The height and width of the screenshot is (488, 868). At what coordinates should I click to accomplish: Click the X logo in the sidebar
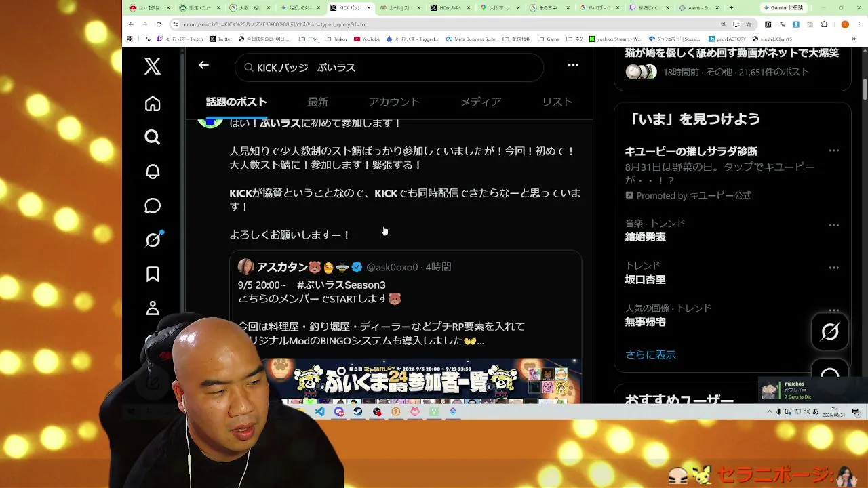[x=153, y=66]
